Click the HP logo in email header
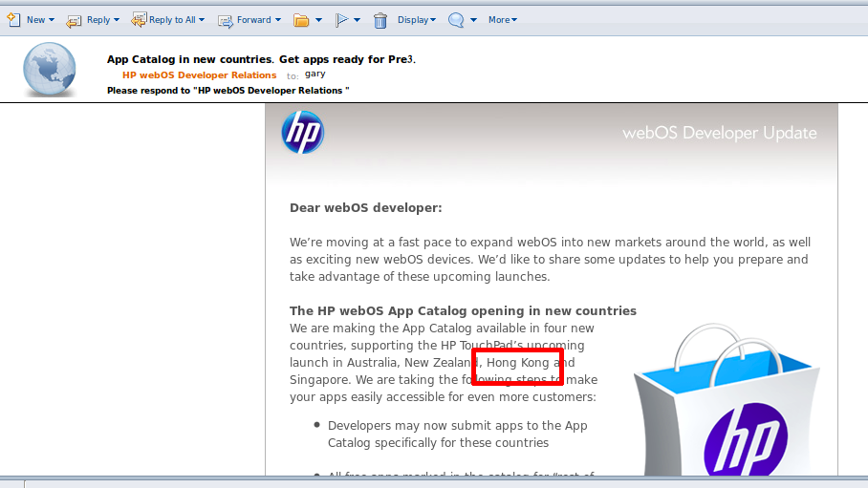This screenshot has height=488, width=868. pos(303,132)
